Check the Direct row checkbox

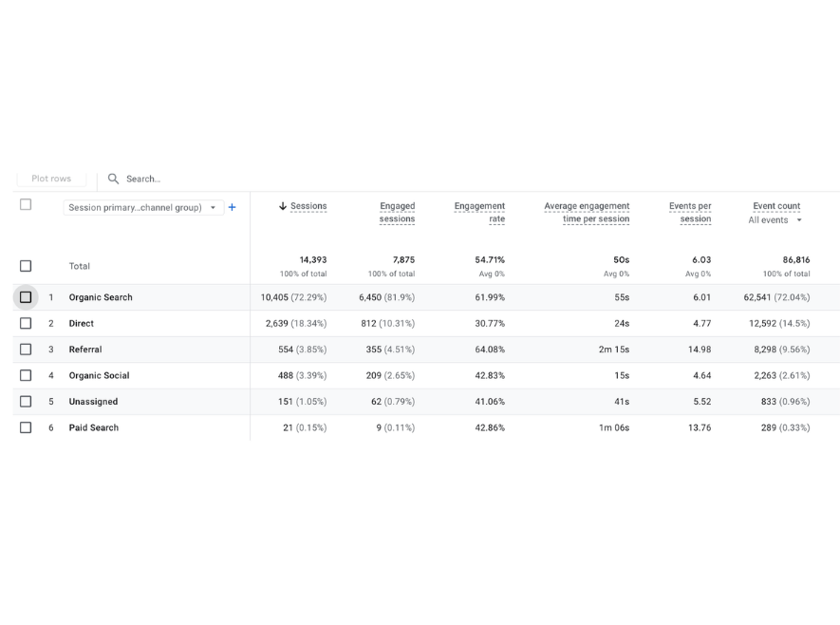(26, 323)
